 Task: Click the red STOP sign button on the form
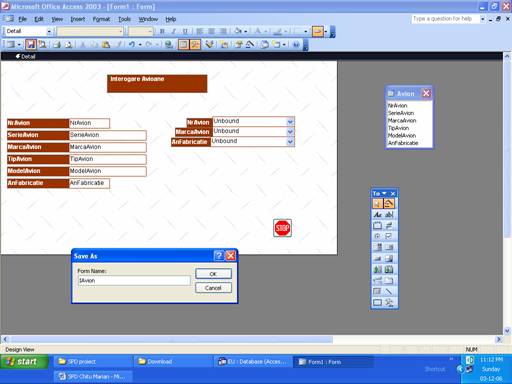[282, 228]
